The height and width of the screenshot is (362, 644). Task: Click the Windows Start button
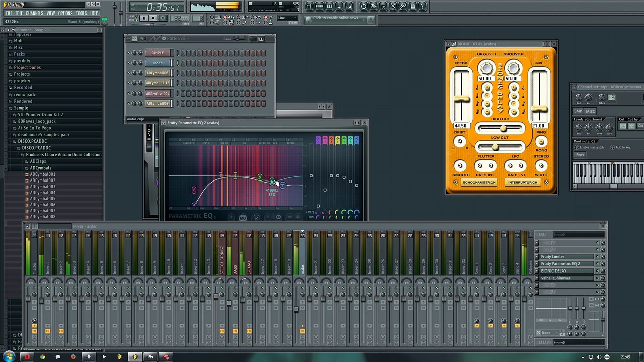[9, 356]
